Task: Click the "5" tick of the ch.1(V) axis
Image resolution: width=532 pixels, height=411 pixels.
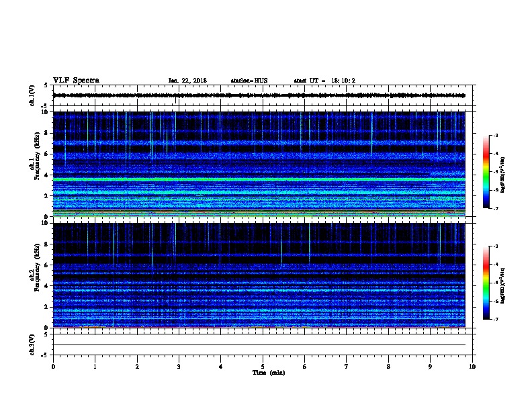Action: tap(46, 85)
